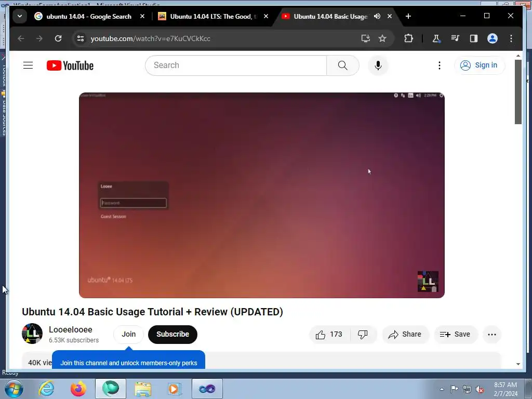The width and height of the screenshot is (532, 399).
Task: Start voice search with microphone icon
Action: pyautogui.click(x=378, y=65)
